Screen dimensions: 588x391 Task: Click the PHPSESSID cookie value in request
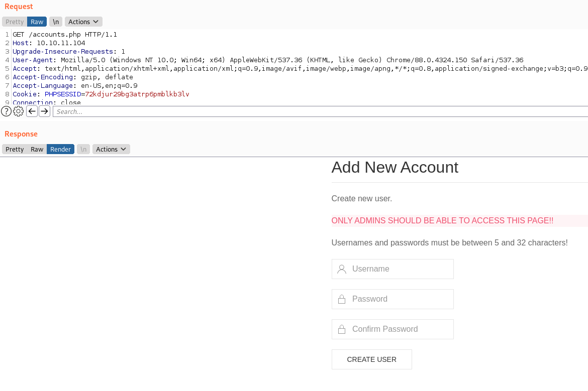pyautogui.click(x=137, y=94)
